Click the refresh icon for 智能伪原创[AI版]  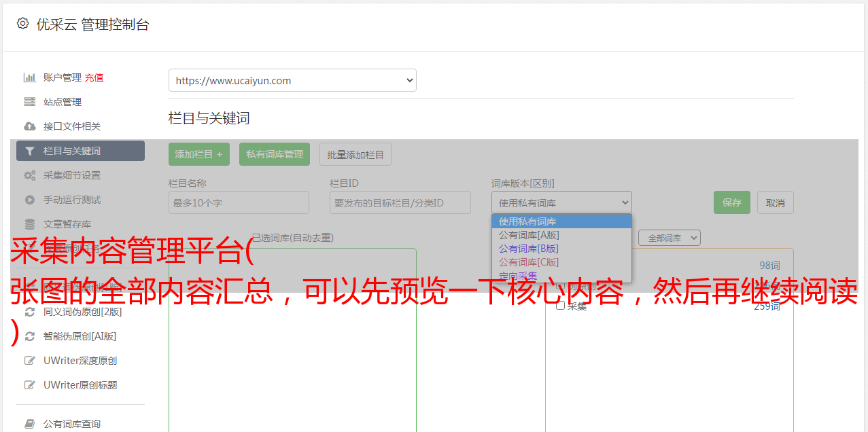pyautogui.click(x=30, y=336)
